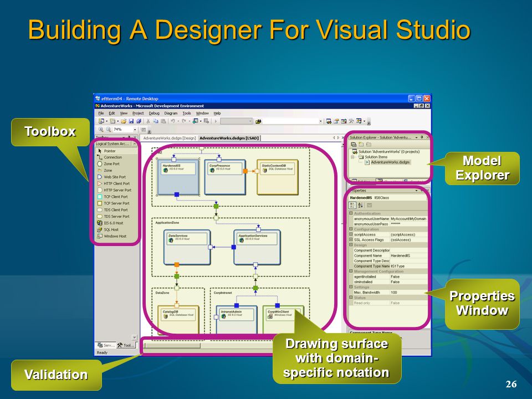Select the Pointer tool in Toolbox

[116, 151]
